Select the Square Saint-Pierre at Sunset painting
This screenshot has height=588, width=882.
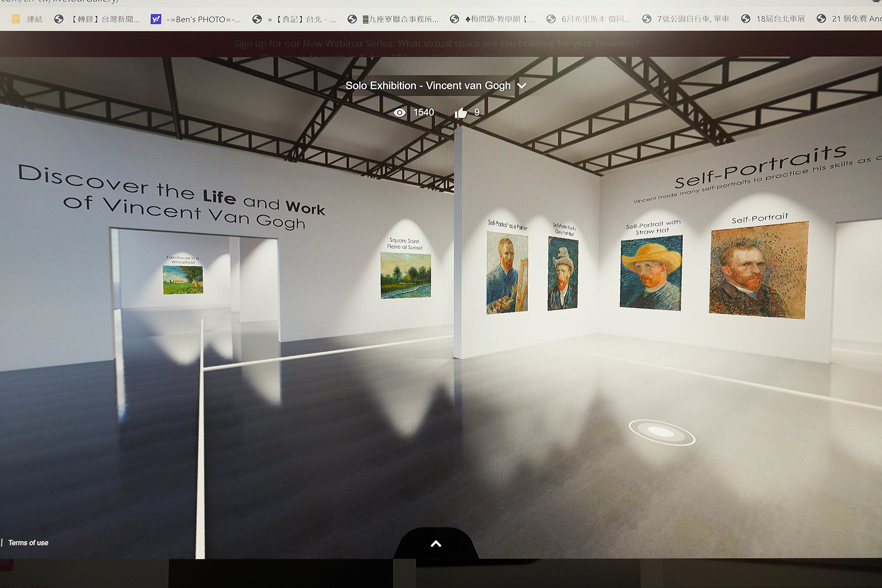pos(405,275)
